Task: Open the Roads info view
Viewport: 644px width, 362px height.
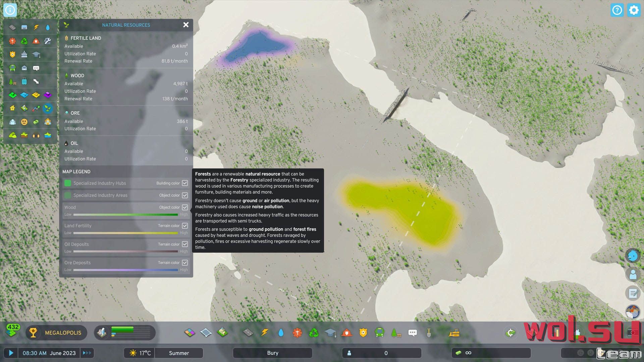Action: 12,27
